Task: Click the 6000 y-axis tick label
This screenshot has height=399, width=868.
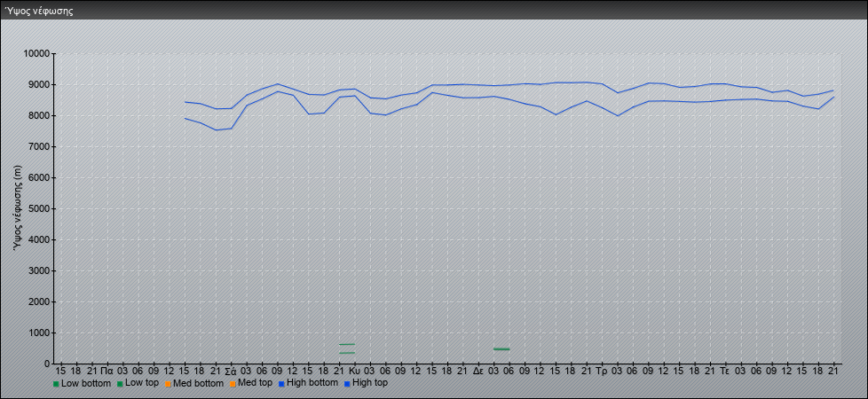Action: [x=39, y=177]
